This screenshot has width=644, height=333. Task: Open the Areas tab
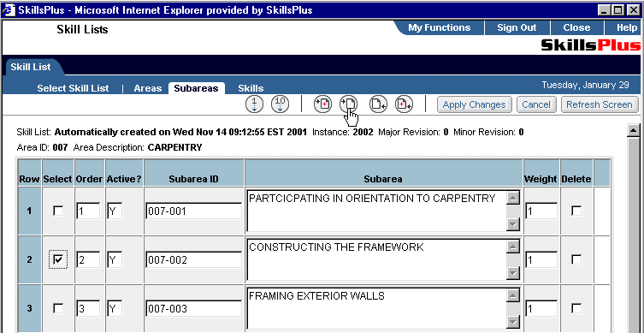147,88
